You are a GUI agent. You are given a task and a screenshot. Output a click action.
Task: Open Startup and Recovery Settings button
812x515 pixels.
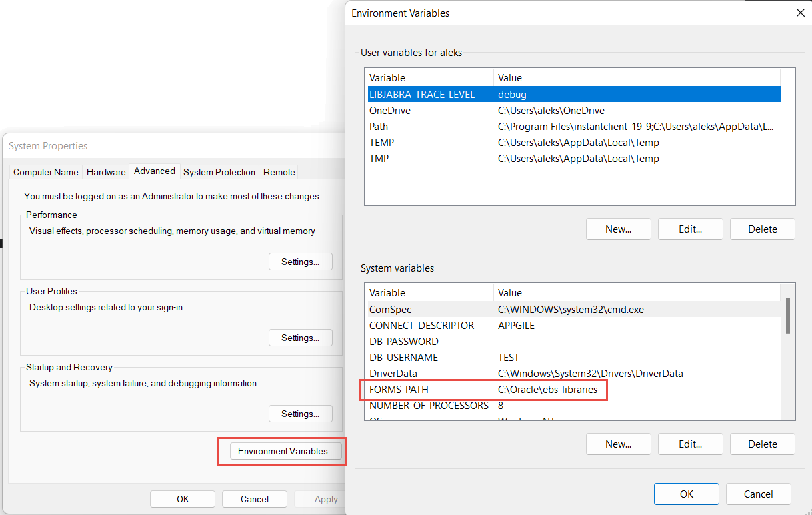300,414
